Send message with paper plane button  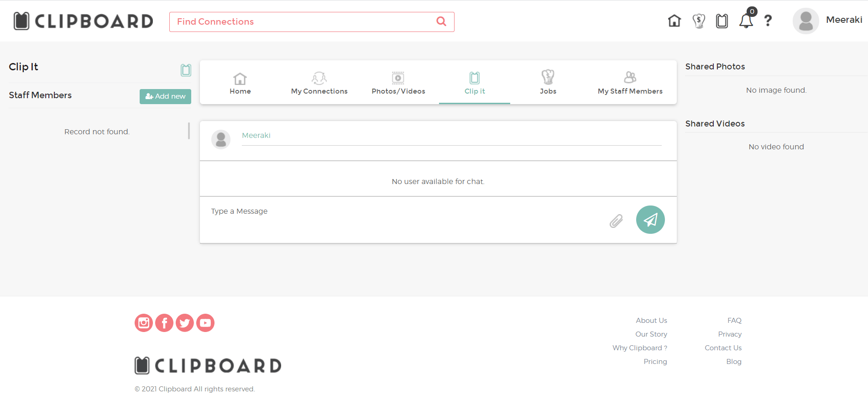pos(650,220)
